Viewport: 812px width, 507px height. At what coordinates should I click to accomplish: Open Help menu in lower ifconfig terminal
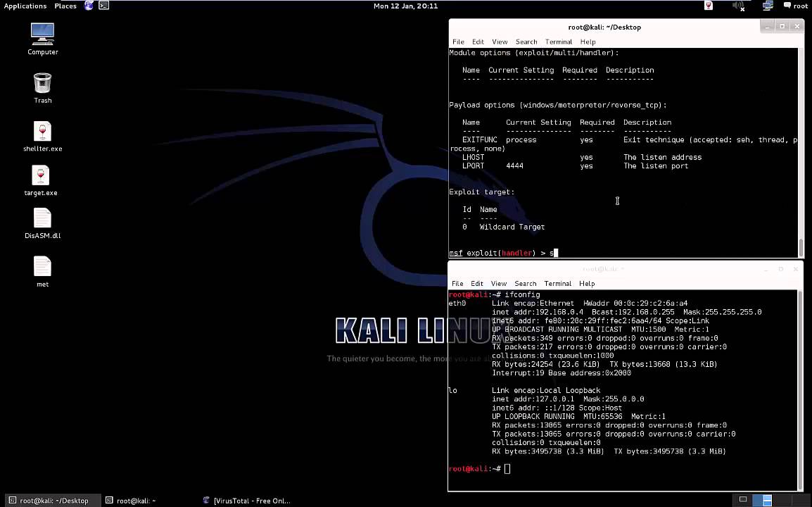[587, 284]
